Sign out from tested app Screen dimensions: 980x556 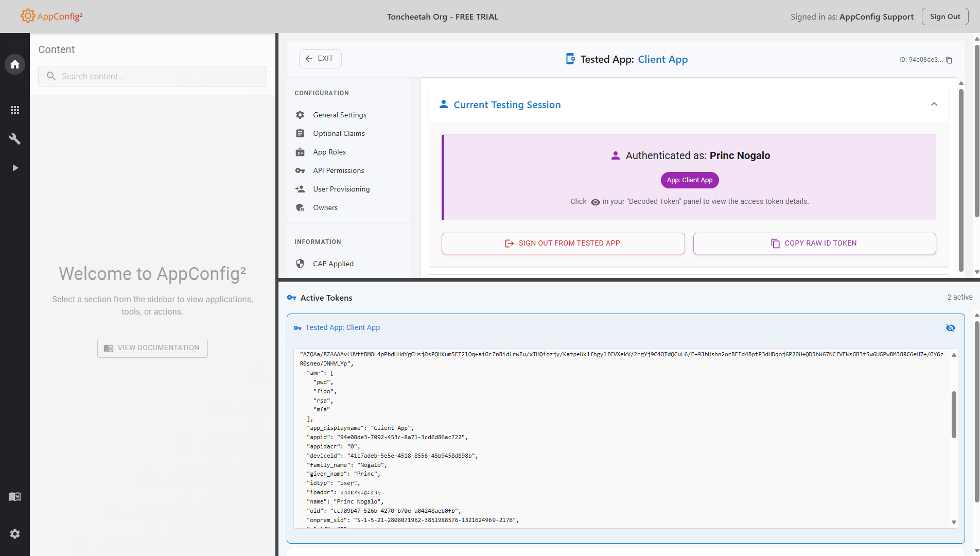click(563, 244)
